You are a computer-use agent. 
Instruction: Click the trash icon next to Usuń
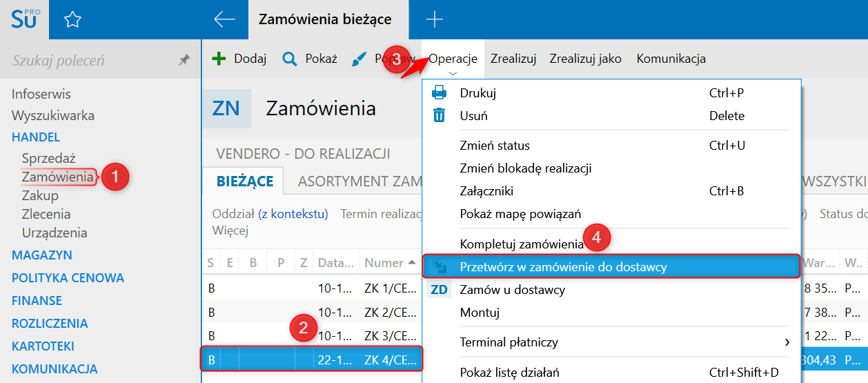tap(440, 115)
